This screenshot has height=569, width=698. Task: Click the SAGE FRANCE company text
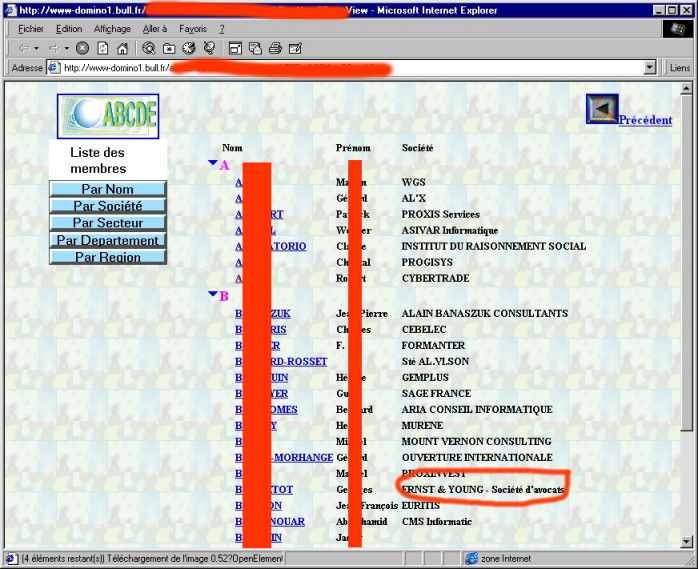[x=436, y=394]
